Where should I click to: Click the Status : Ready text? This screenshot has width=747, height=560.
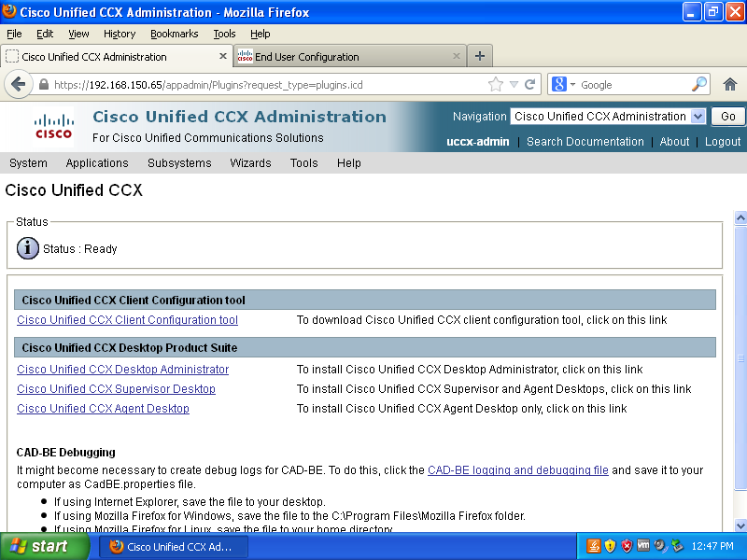pos(80,249)
